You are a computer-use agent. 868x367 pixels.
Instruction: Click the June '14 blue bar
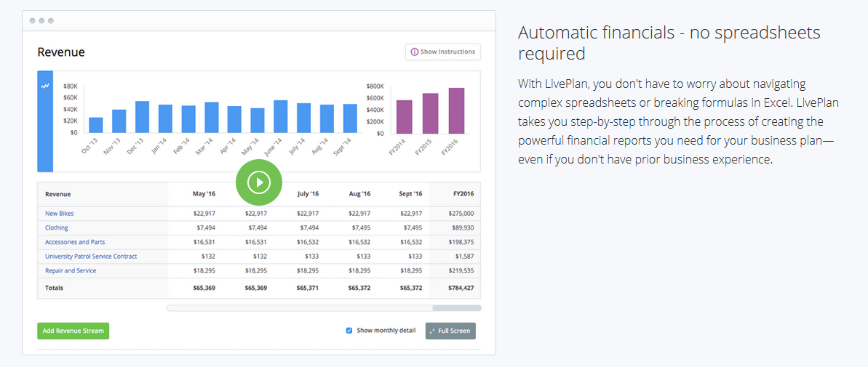pos(281,116)
